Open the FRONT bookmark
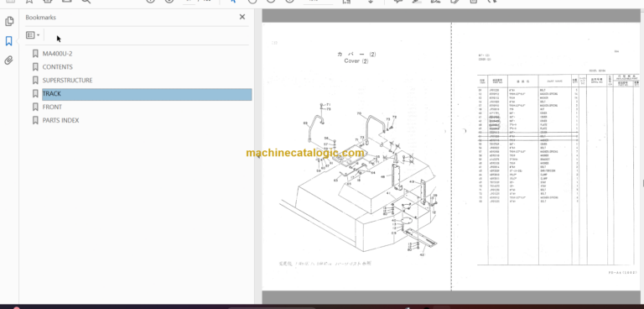This screenshot has height=309, width=644. (52, 107)
